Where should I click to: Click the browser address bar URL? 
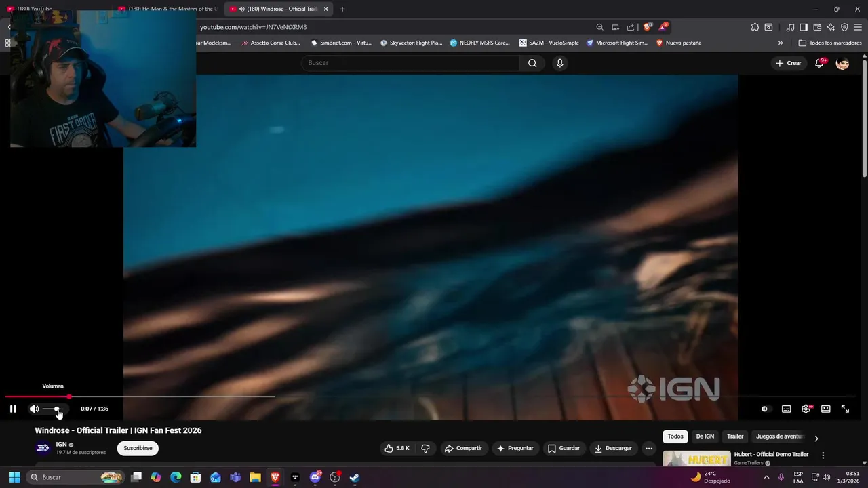(x=253, y=27)
